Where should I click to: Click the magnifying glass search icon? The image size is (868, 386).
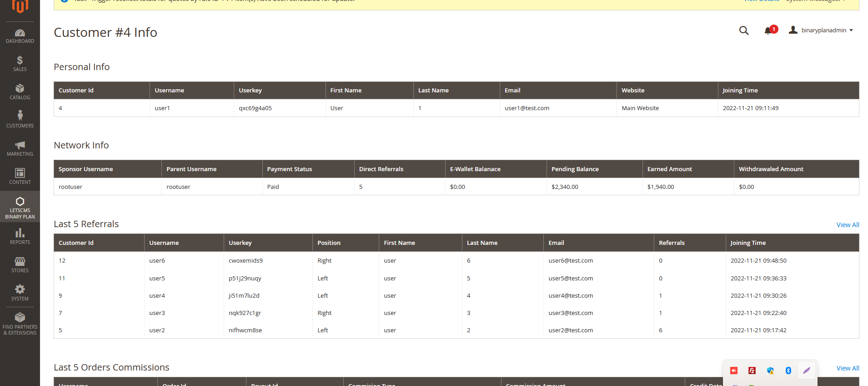[x=743, y=30]
